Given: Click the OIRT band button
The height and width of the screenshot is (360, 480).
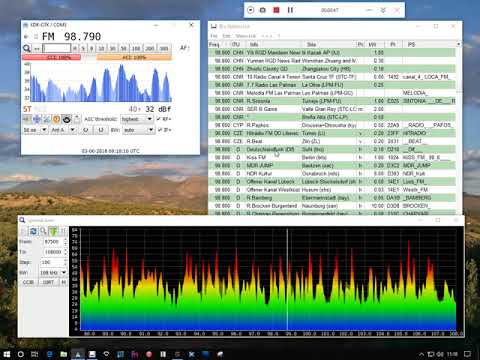Looking at the screenshot, I should tap(48, 282).
